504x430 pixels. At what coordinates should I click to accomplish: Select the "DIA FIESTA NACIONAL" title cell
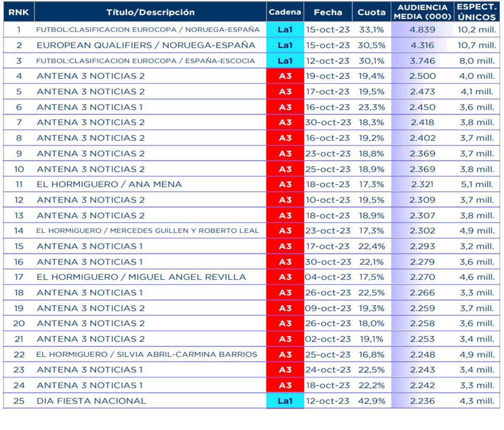pyautogui.click(x=91, y=401)
